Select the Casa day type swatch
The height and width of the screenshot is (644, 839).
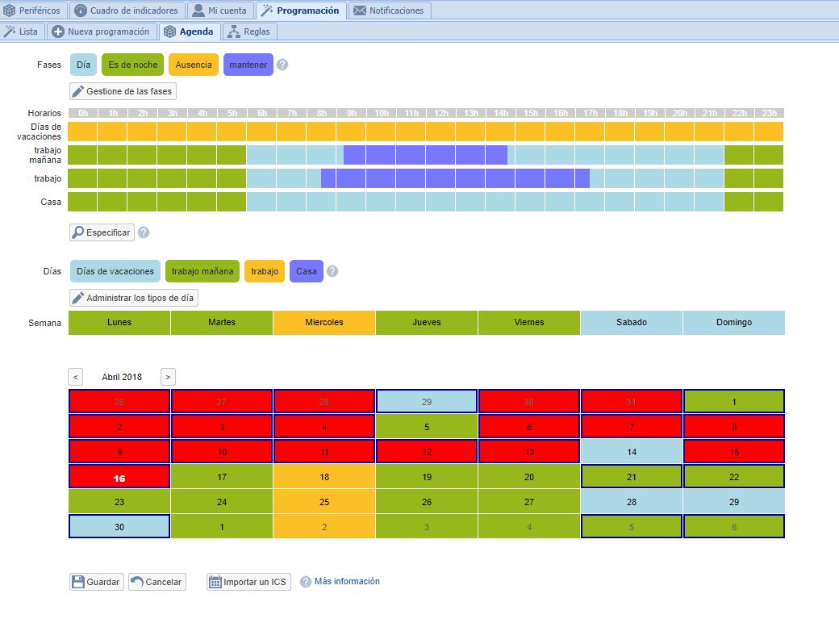point(307,271)
